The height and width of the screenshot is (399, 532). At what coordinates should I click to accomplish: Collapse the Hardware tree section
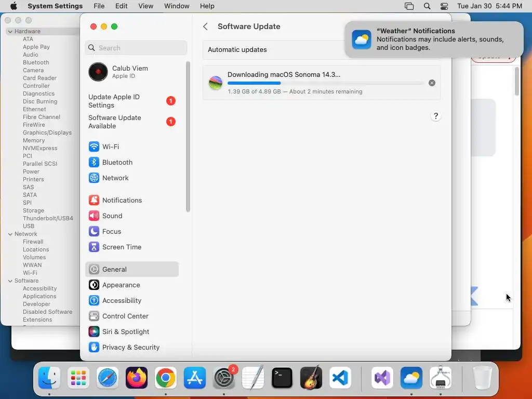click(x=10, y=31)
